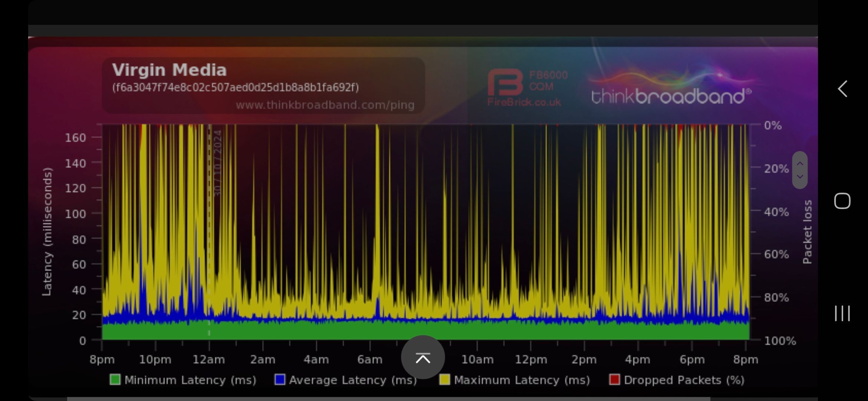Image resolution: width=868 pixels, height=401 pixels.
Task: Click the www.thinkbroadband.com/ping link text
Action: pyautogui.click(x=325, y=105)
